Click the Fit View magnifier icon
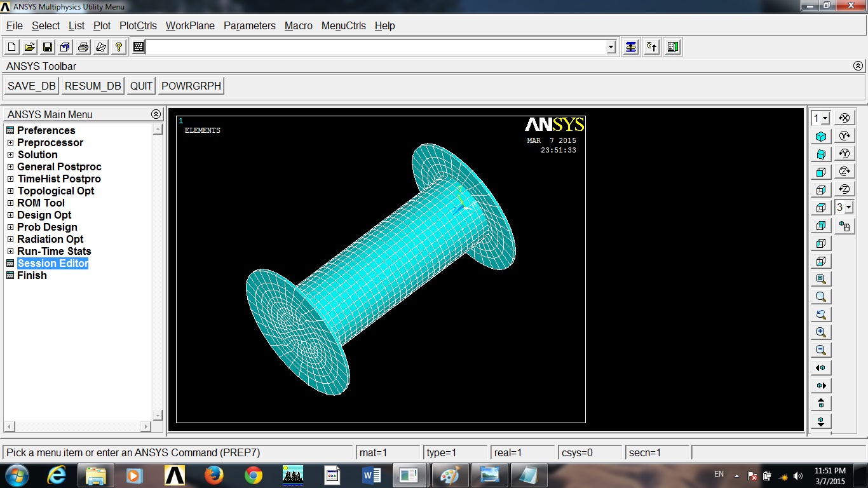Viewport: 868px width, 488px height. pos(821,279)
